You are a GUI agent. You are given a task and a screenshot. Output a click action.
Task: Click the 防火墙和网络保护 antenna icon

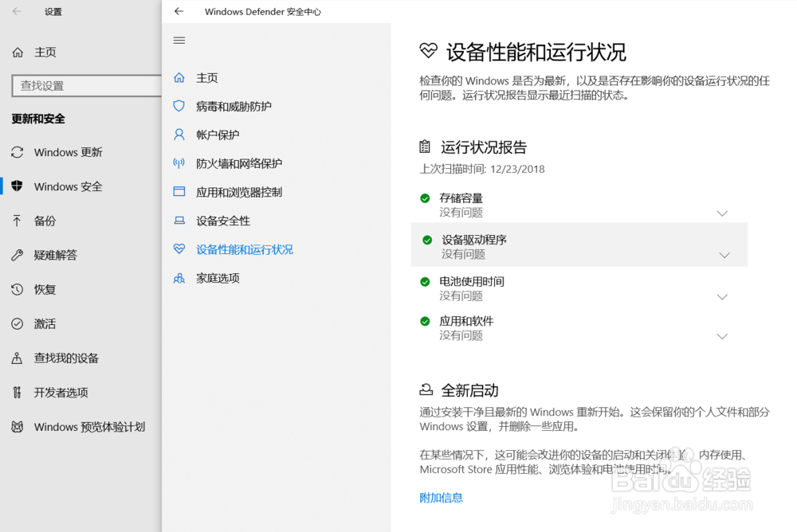tap(179, 163)
